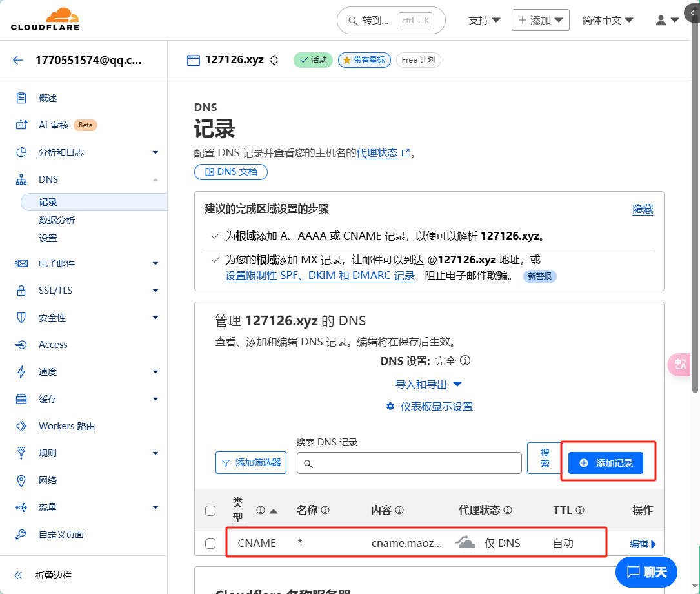Select 设置 under DNS menu
The height and width of the screenshot is (594, 700).
(x=48, y=238)
